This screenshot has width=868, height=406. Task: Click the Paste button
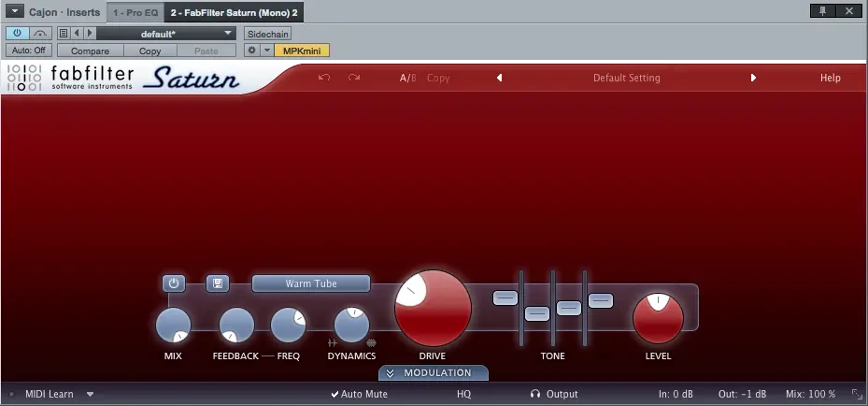click(x=206, y=51)
